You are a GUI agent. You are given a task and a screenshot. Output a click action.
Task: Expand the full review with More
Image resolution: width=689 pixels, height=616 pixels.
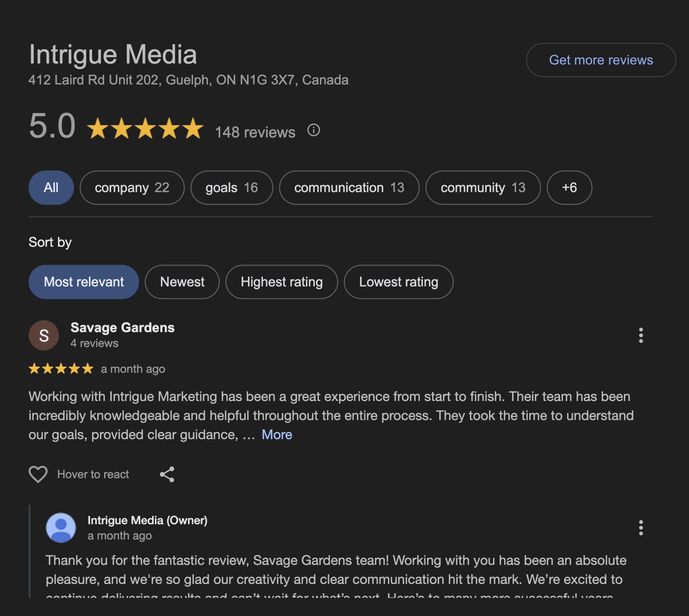pos(276,435)
